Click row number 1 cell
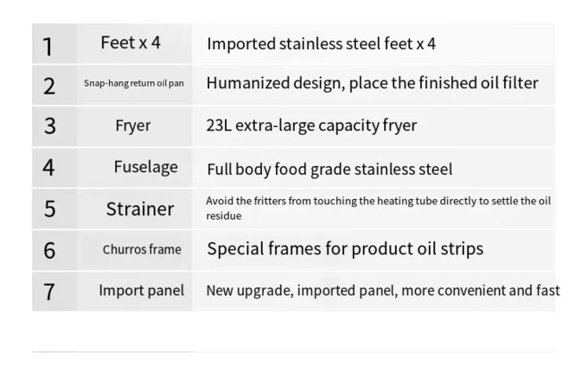This screenshot has height=366, width=588. (48, 44)
